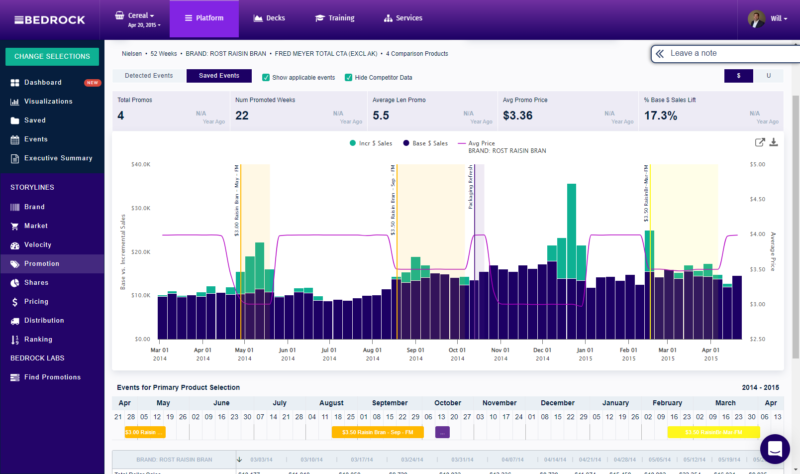This screenshot has height=474, width=800.
Task: Click the Nielsen breadcrumb
Action: click(132, 54)
